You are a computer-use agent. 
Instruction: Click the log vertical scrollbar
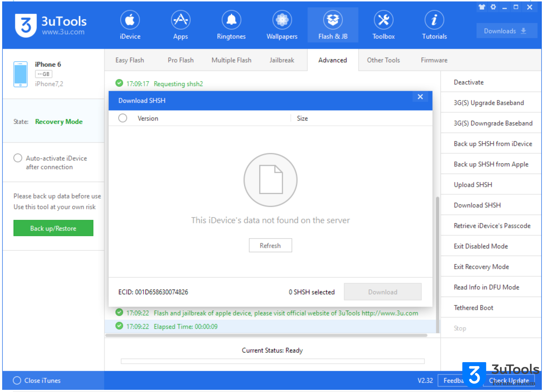(x=438, y=265)
